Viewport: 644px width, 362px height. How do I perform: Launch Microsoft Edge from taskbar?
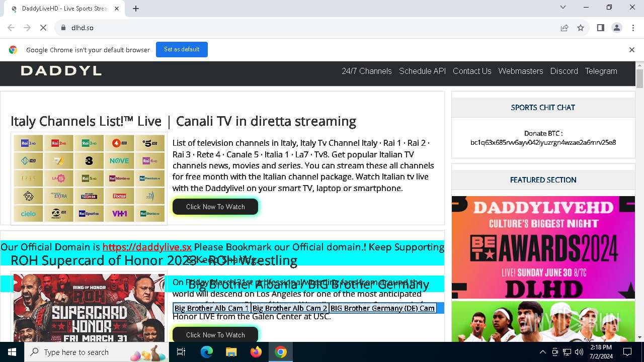click(207, 352)
